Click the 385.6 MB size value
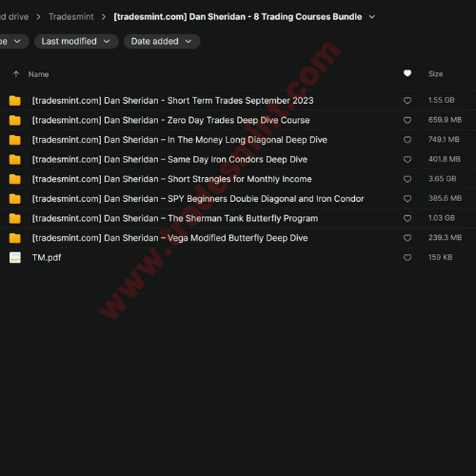The height and width of the screenshot is (476, 476). (445, 199)
